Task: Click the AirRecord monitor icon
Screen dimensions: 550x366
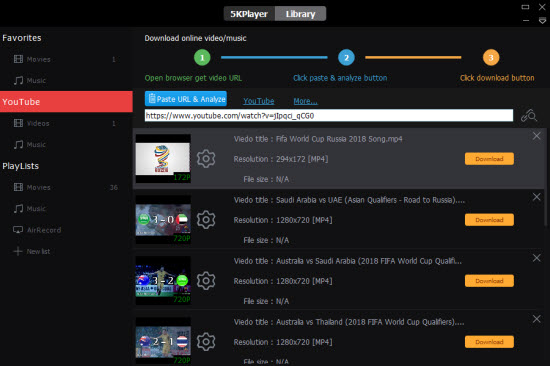Action: click(18, 230)
